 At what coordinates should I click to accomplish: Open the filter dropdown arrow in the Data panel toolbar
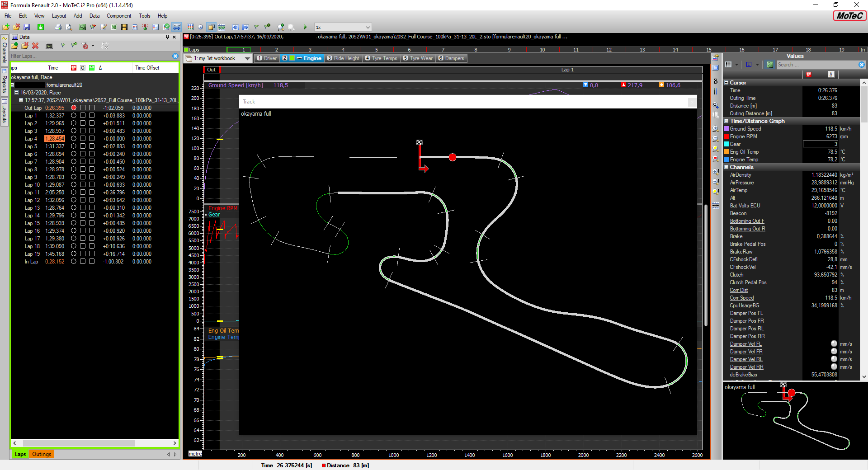[x=93, y=46]
